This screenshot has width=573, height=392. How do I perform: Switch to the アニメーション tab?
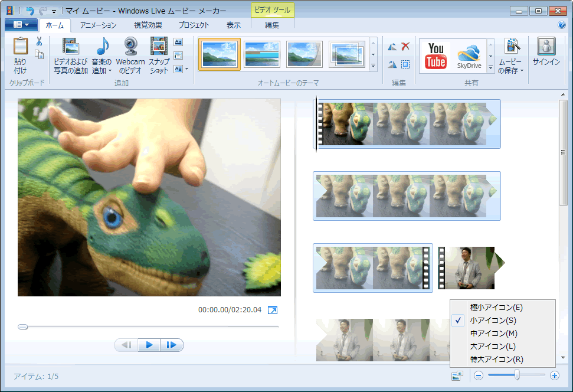pos(98,25)
